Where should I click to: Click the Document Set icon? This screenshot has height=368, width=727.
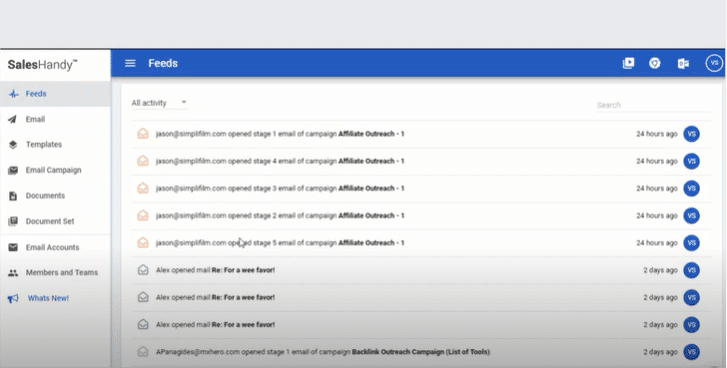13,221
